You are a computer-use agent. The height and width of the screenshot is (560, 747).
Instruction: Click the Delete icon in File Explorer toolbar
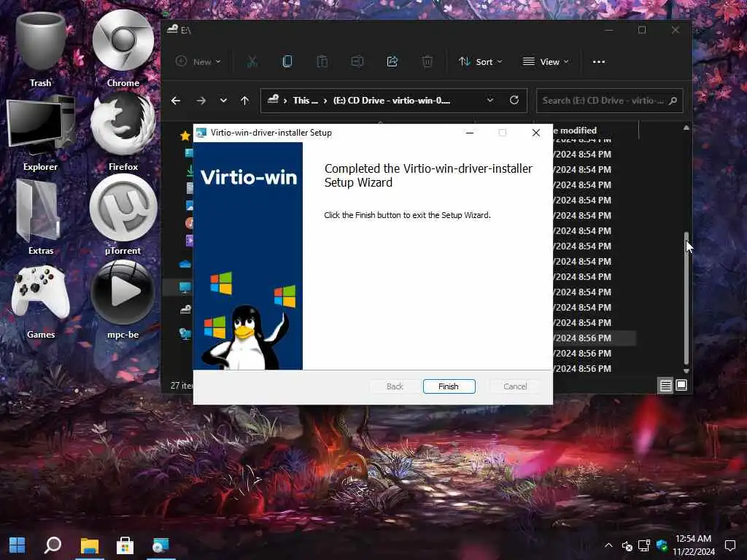click(x=427, y=61)
